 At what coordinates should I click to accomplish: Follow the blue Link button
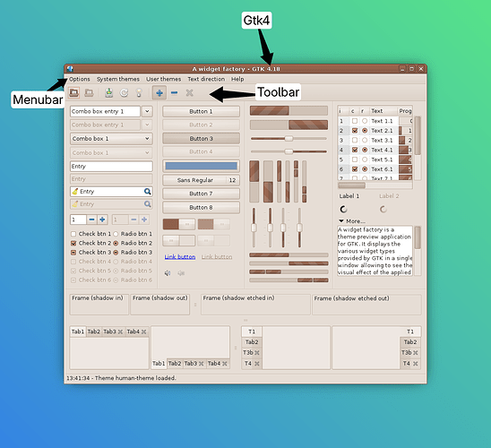point(180,257)
